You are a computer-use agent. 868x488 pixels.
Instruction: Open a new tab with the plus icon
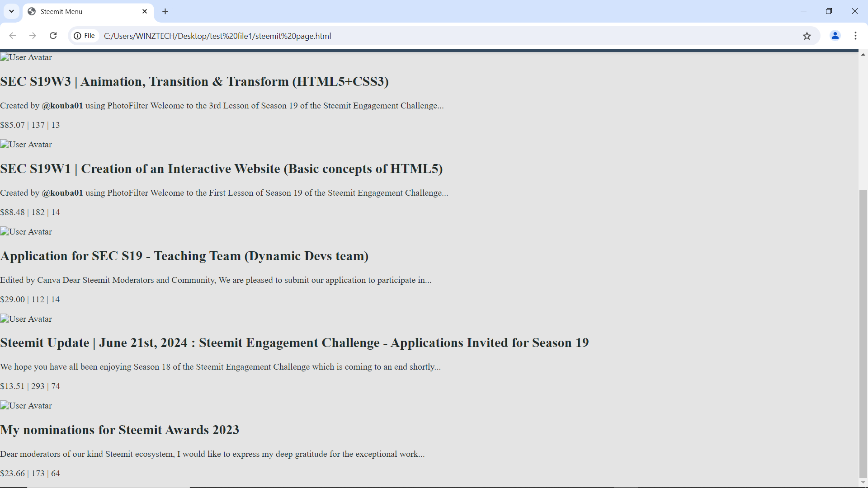click(165, 11)
